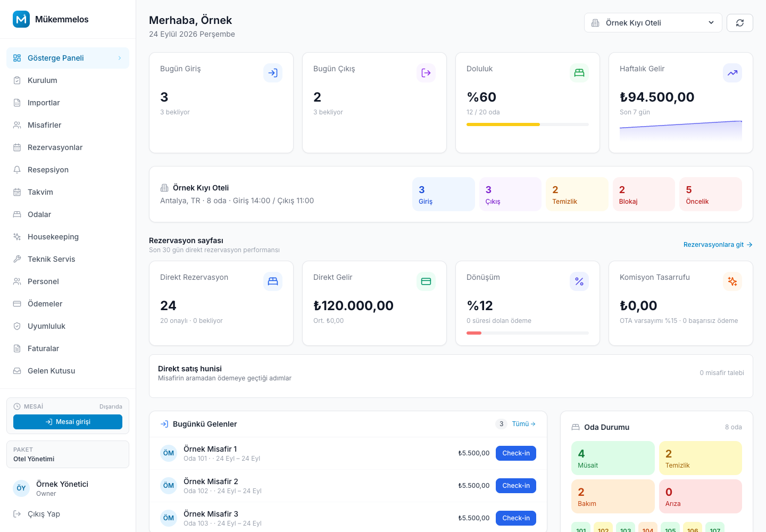The height and width of the screenshot is (532, 766).
Task: Open the Gelen Kutusu sidebar item
Action: click(x=68, y=371)
